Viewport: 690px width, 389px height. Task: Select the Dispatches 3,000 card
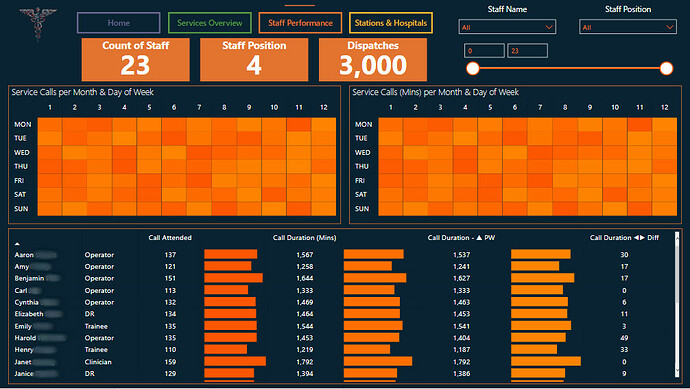point(373,59)
